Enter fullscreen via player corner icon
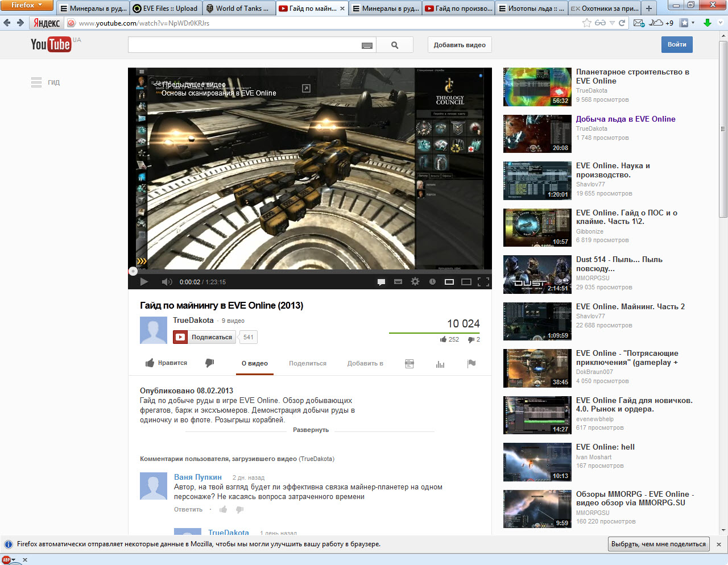 pyautogui.click(x=483, y=282)
